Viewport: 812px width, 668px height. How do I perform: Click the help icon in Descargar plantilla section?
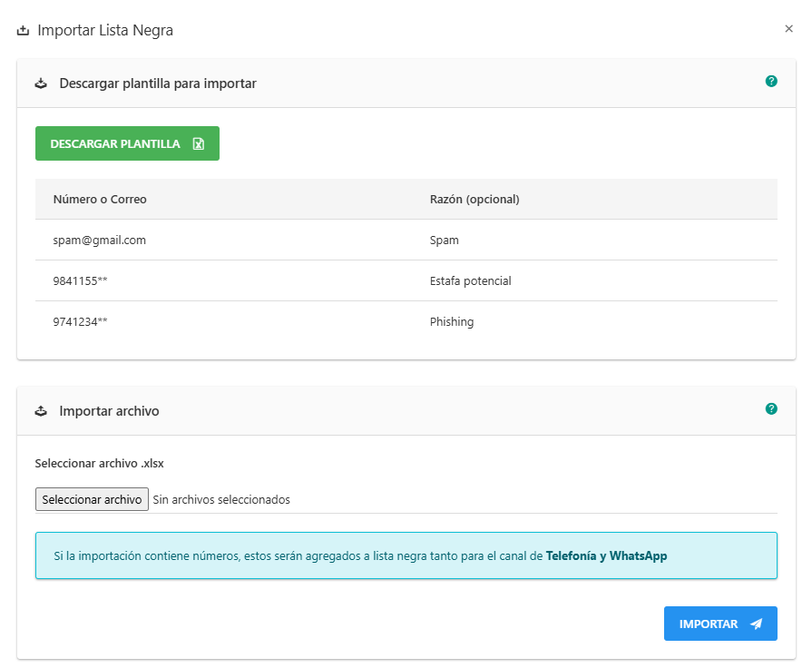tap(771, 82)
